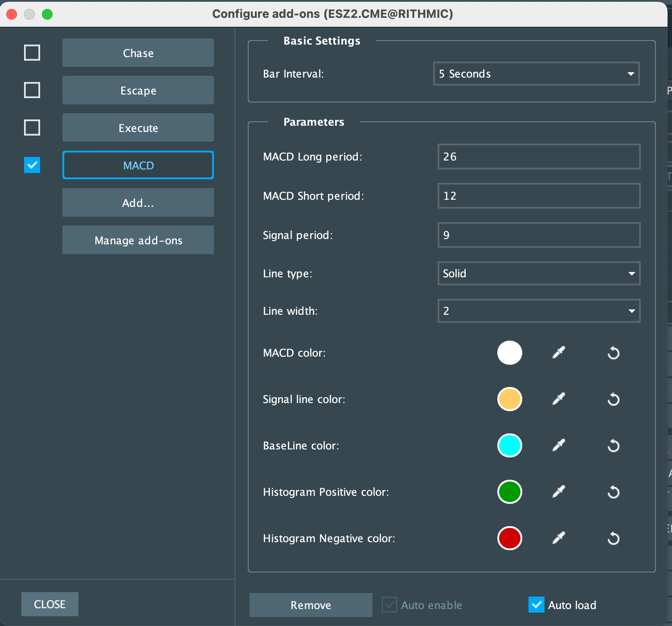The width and height of the screenshot is (672, 626).
Task: Enable the Chase add-on checkbox
Action: [x=32, y=53]
